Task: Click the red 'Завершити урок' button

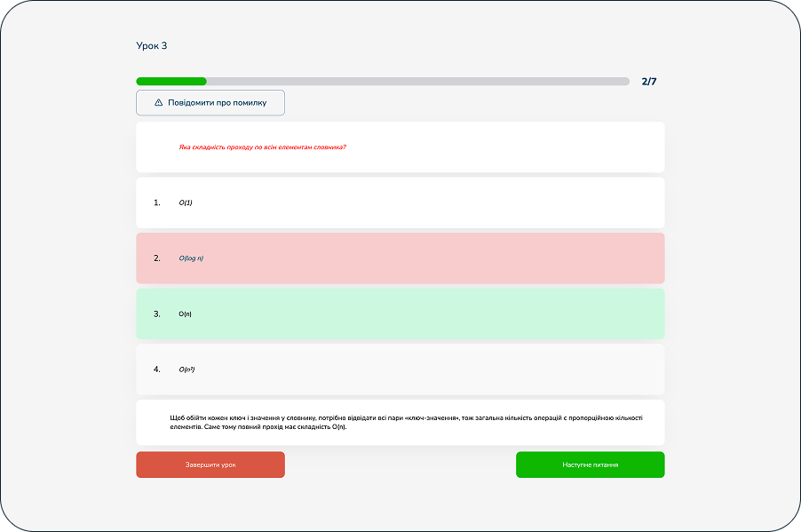Action: click(x=210, y=465)
